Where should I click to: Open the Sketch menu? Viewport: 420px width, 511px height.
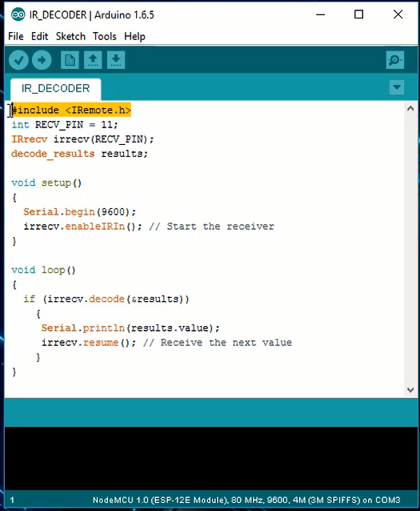click(x=70, y=36)
